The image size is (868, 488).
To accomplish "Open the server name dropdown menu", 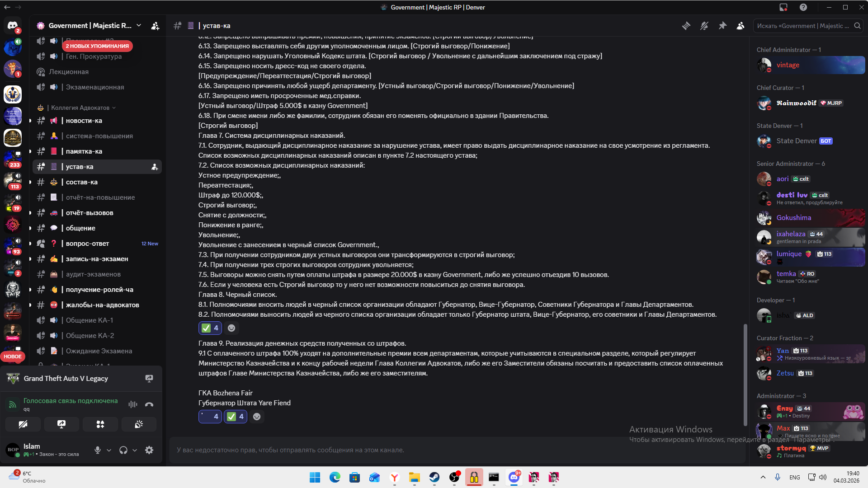I will 139,26.
